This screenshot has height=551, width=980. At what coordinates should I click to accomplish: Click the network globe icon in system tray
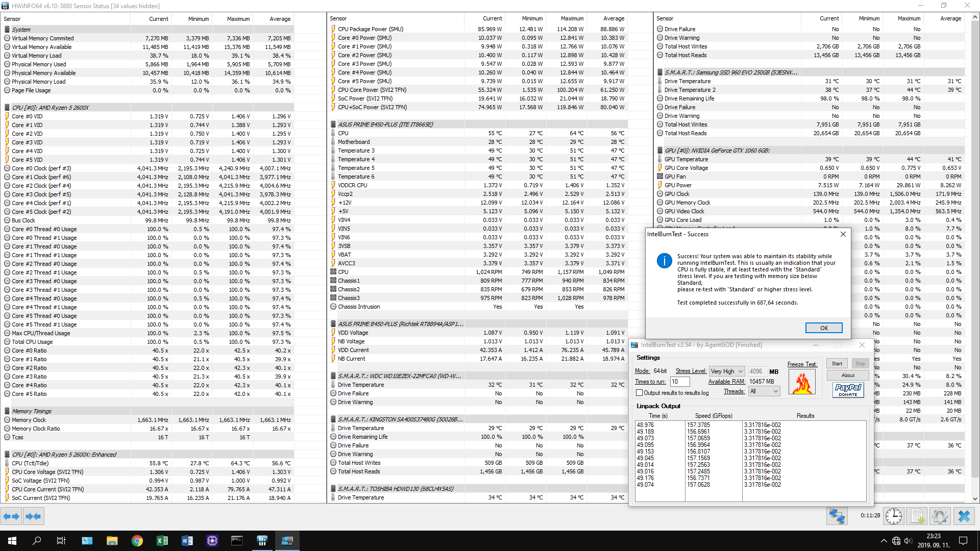896,541
